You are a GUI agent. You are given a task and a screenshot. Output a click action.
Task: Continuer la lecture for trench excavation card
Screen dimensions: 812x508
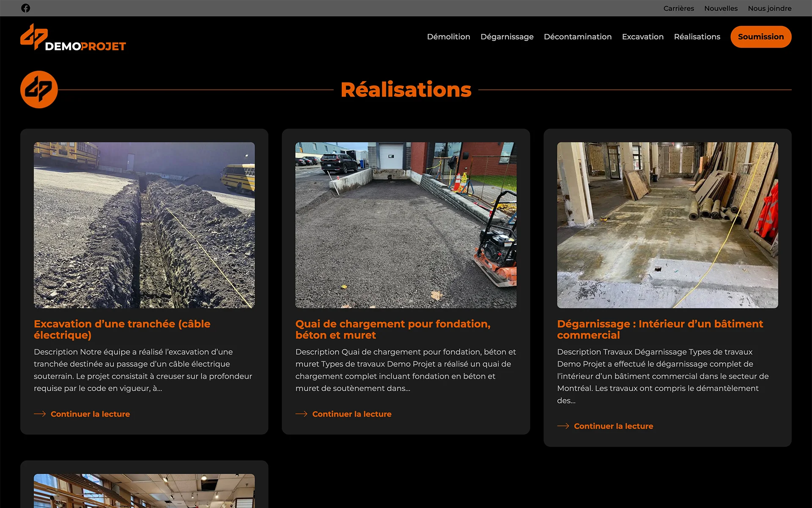point(90,414)
